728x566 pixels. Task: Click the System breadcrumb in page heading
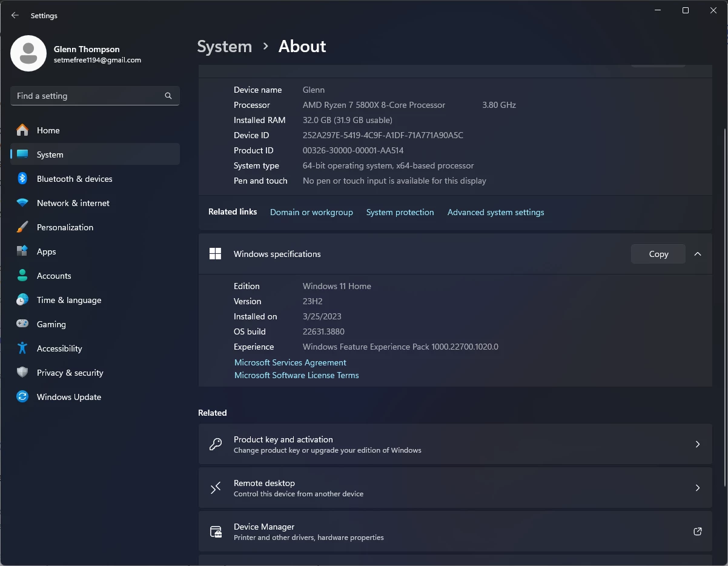[224, 47]
